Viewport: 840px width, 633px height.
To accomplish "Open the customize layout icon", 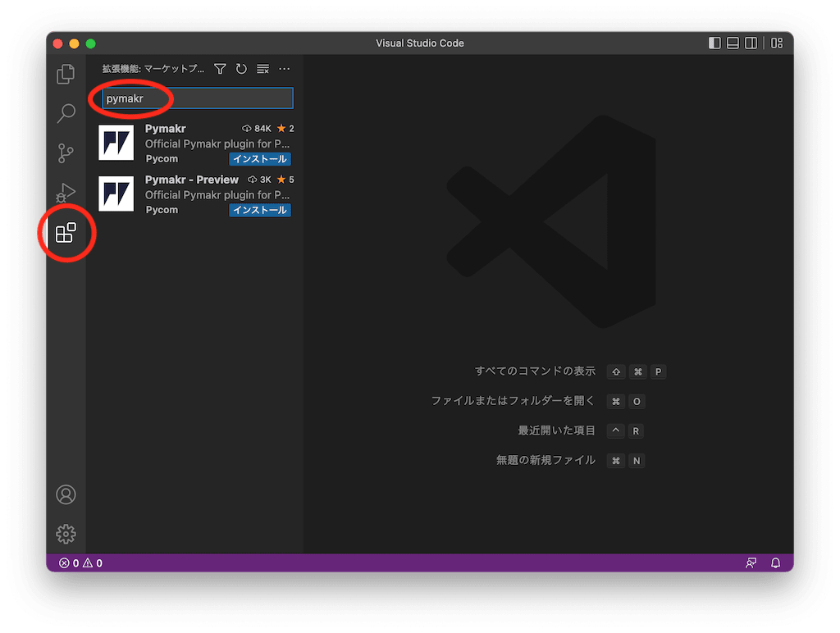I will [777, 43].
